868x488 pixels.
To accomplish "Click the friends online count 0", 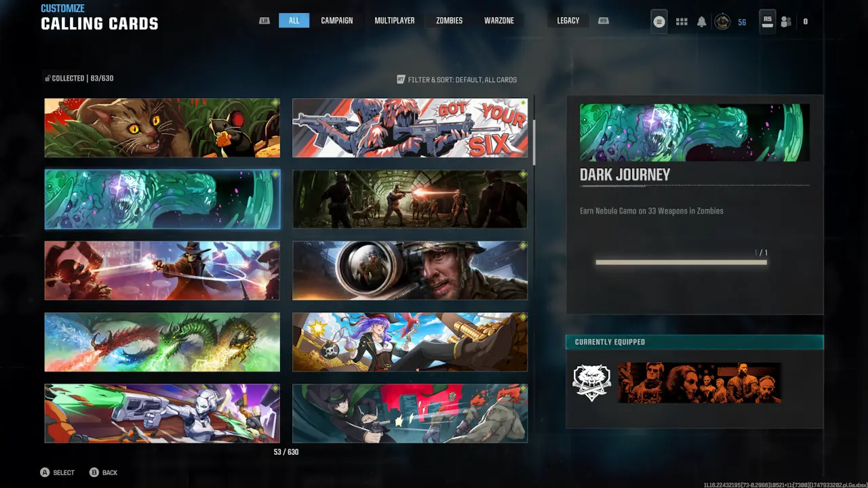I will point(806,22).
